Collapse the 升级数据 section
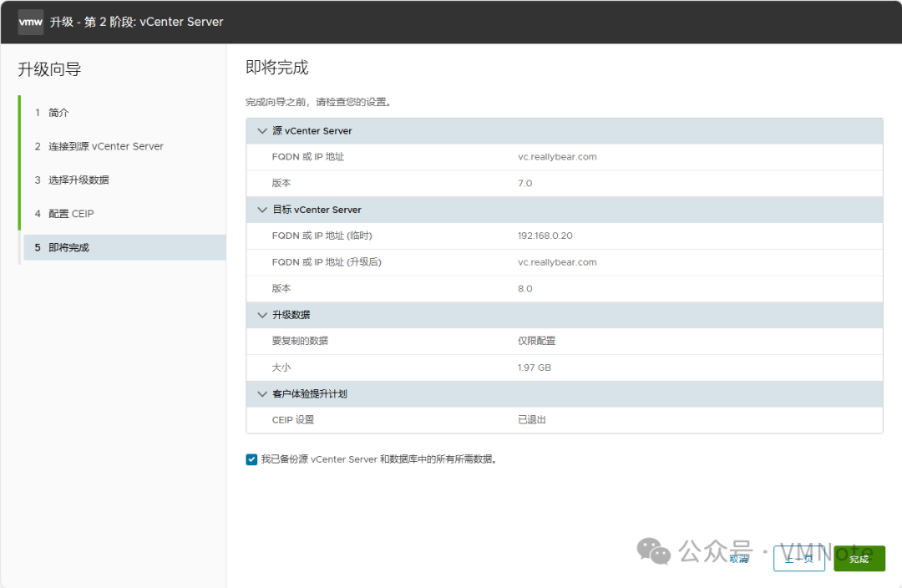Image resolution: width=902 pixels, height=588 pixels. [262, 315]
